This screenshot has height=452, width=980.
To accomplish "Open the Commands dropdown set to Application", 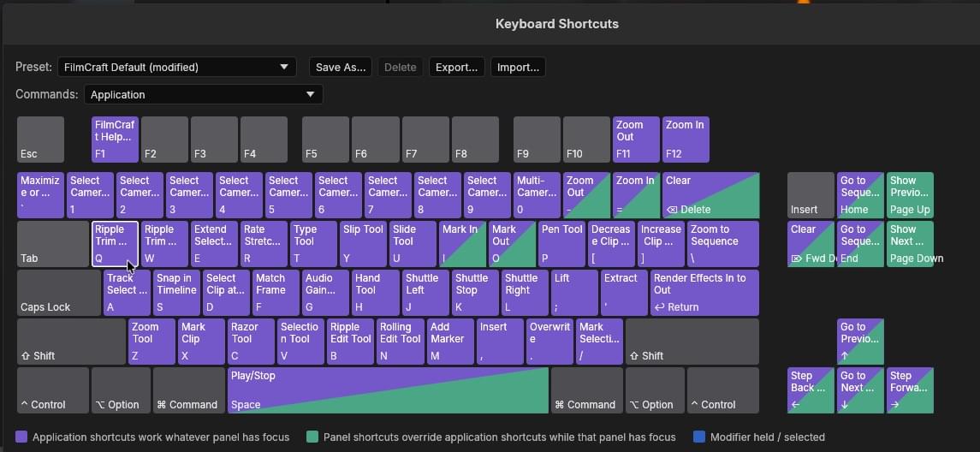I will (203, 94).
